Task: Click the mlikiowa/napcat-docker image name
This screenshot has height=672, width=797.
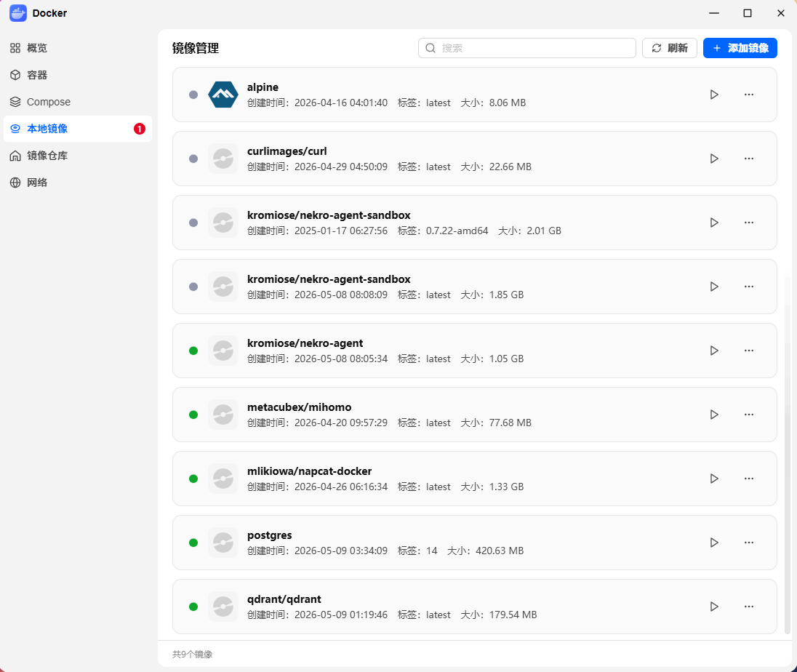Action: click(310, 472)
